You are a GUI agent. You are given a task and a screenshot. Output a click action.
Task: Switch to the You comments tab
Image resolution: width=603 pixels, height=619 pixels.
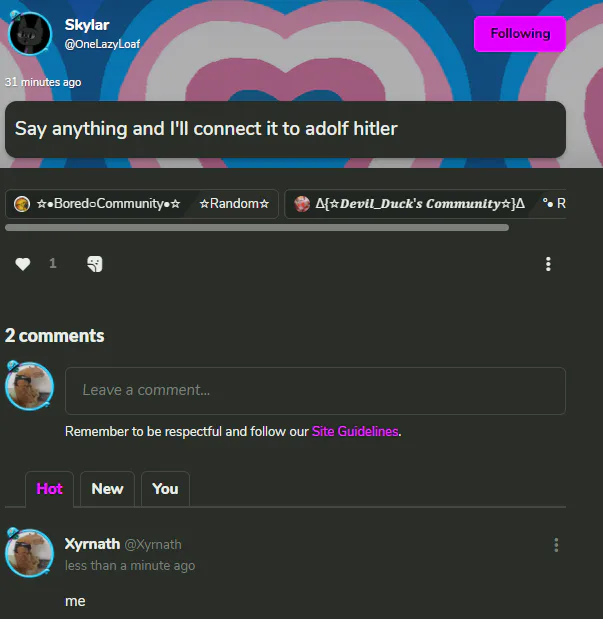click(x=165, y=489)
